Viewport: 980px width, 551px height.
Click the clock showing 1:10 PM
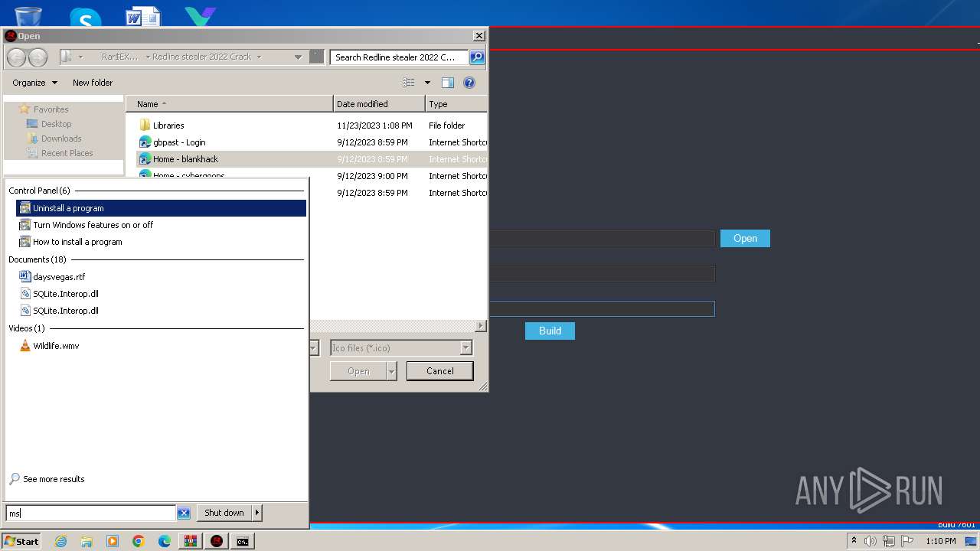(x=941, y=541)
